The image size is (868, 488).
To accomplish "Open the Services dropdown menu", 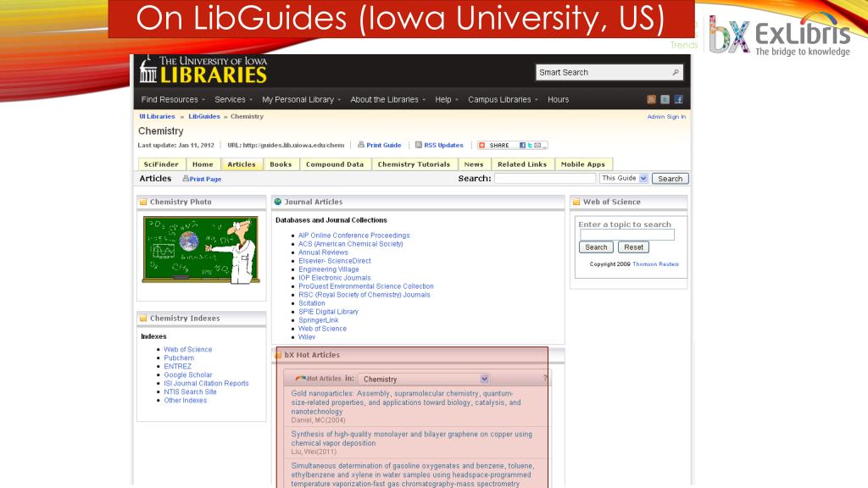I will coord(234,100).
